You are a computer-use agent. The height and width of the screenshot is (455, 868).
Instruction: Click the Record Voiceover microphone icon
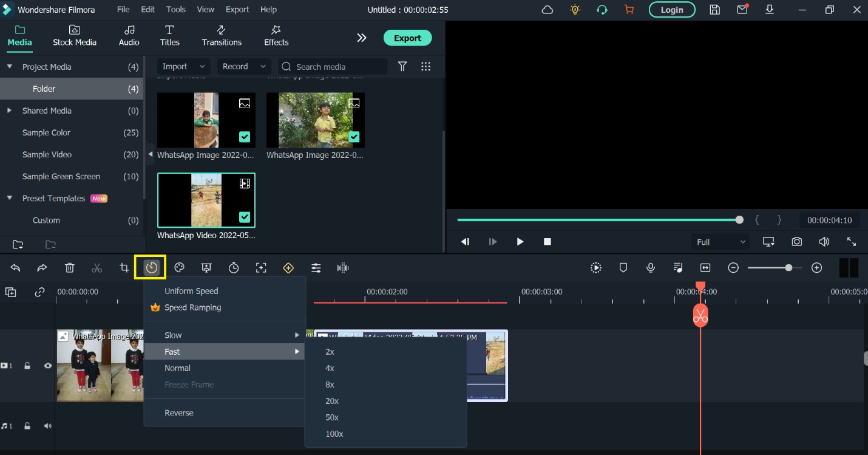point(651,268)
